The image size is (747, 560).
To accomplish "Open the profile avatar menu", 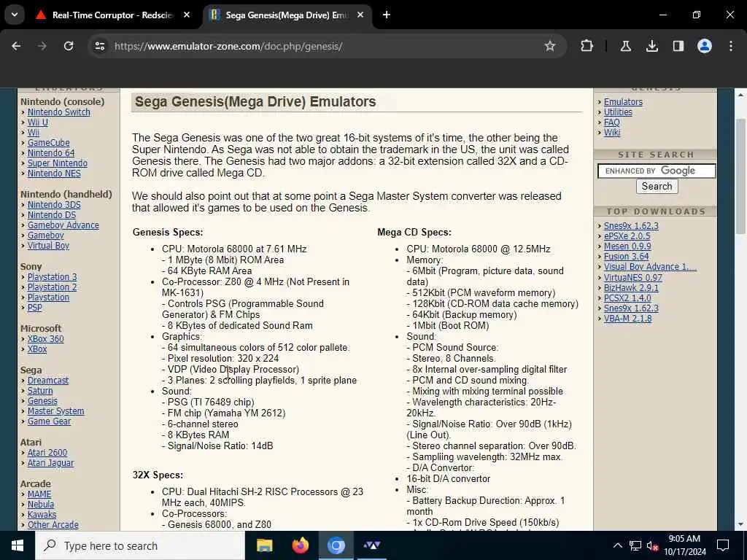I will pyautogui.click(x=704, y=46).
